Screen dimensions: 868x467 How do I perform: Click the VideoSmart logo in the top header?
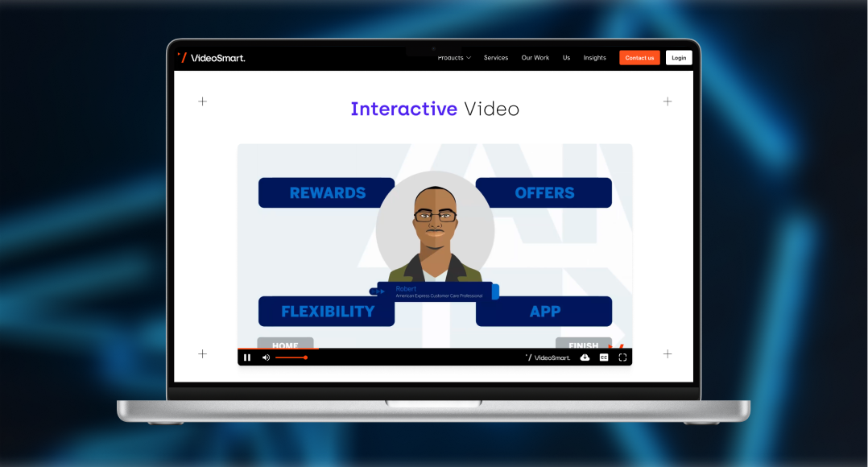[x=212, y=57]
